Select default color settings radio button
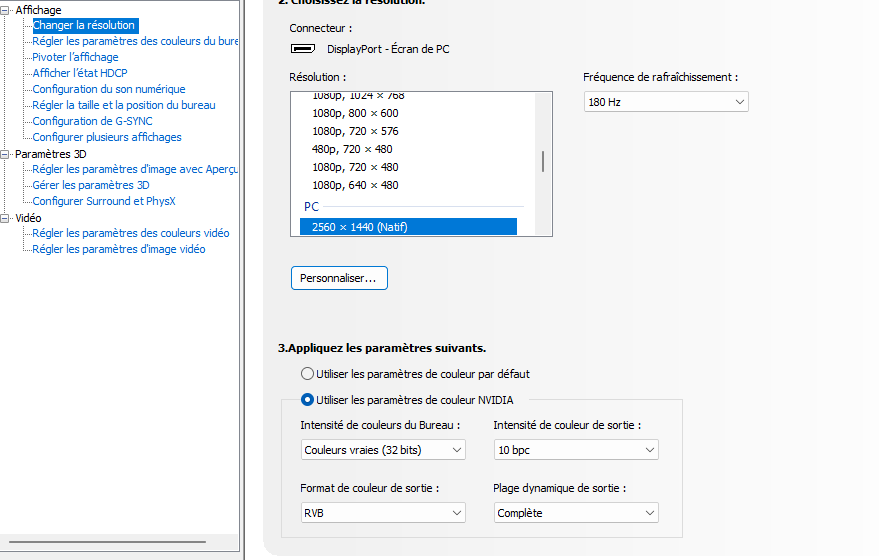The height and width of the screenshot is (560, 879). (307, 374)
